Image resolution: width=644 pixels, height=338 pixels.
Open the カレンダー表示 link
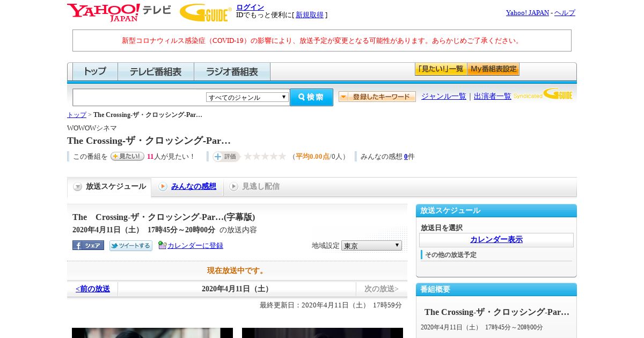496,239
